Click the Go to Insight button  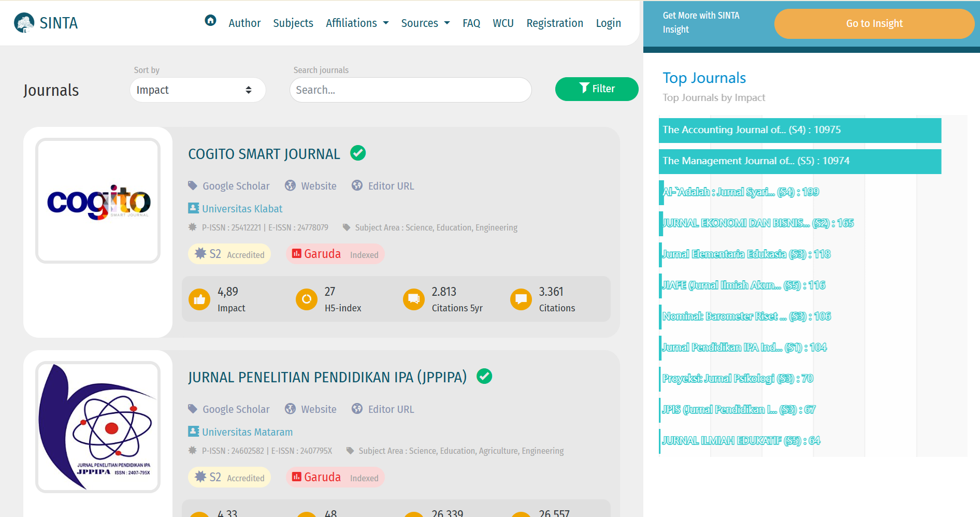[874, 24]
